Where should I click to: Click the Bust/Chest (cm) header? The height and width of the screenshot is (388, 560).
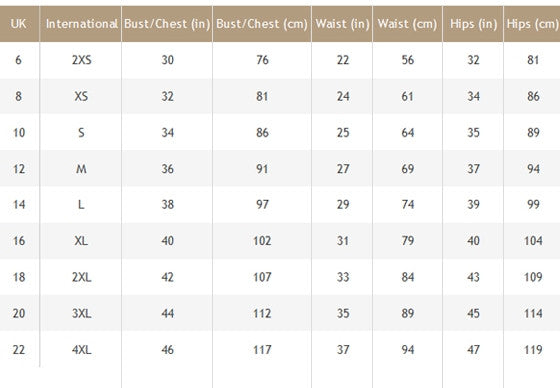[262, 24]
